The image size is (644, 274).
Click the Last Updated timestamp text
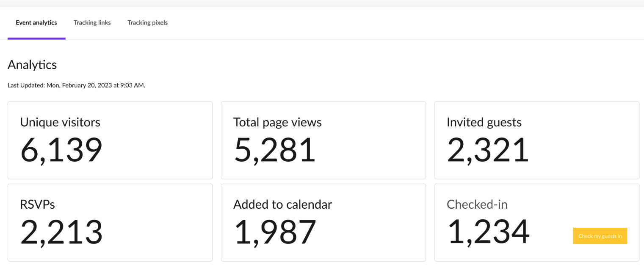pos(76,85)
